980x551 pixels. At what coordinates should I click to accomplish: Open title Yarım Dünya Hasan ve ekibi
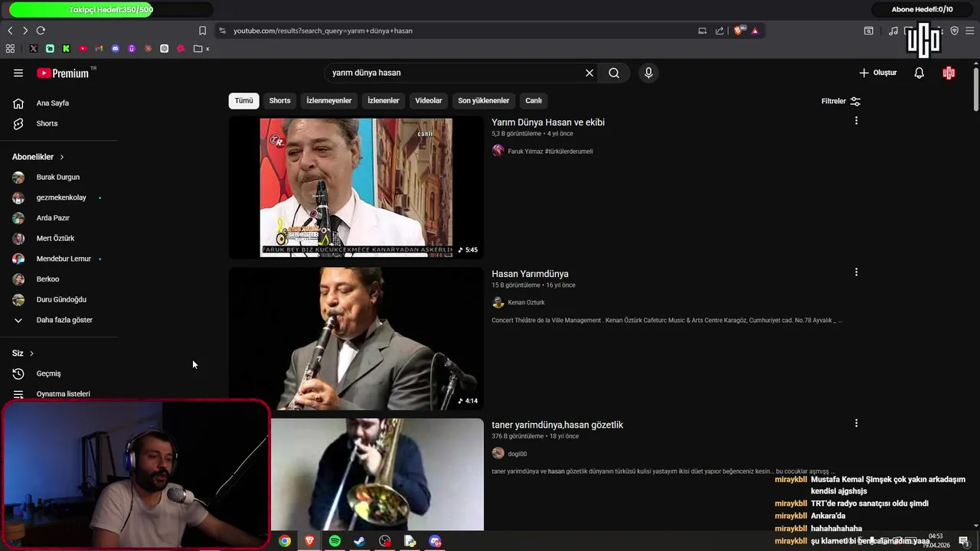coord(548,122)
